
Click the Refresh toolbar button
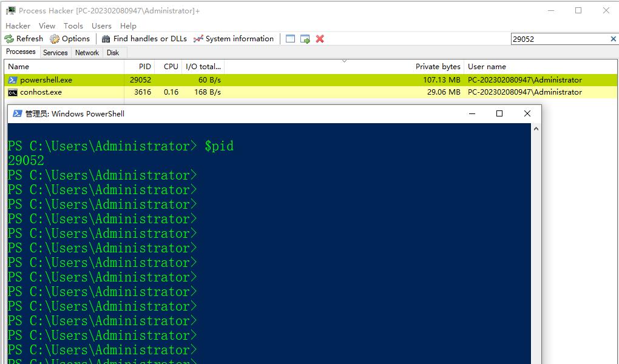[x=24, y=39]
